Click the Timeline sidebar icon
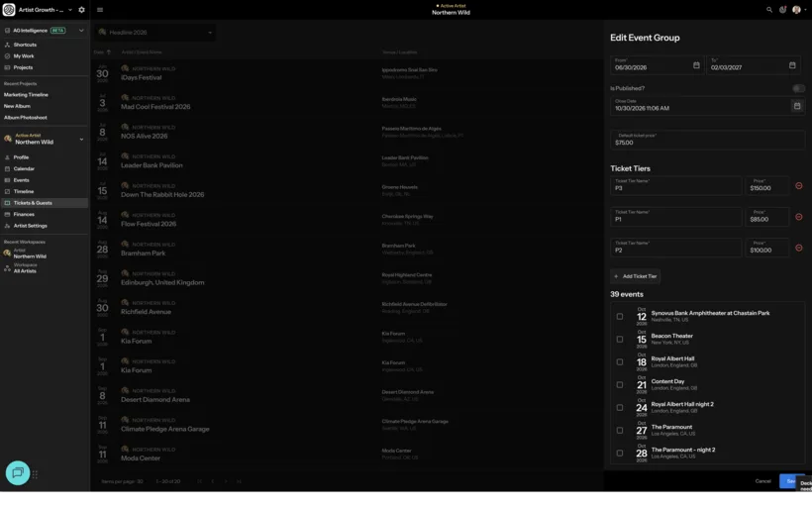This screenshot has width=812, height=508. pos(7,191)
